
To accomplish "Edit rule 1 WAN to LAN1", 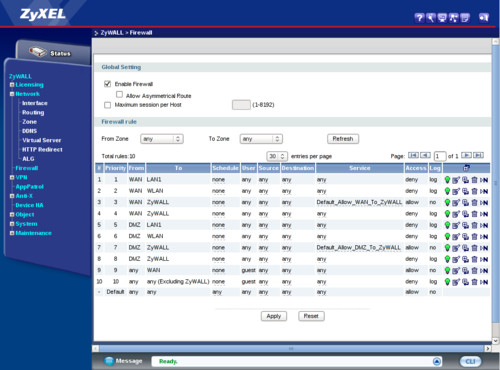I will 456,180.
